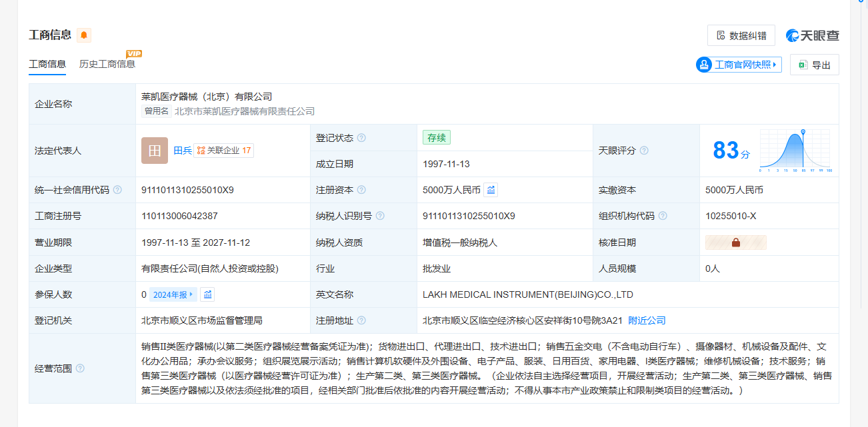This screenshot has height=427, width=868.
Task: Open 附近公司 nearby companies link
Action: click(x=647, y=320)
